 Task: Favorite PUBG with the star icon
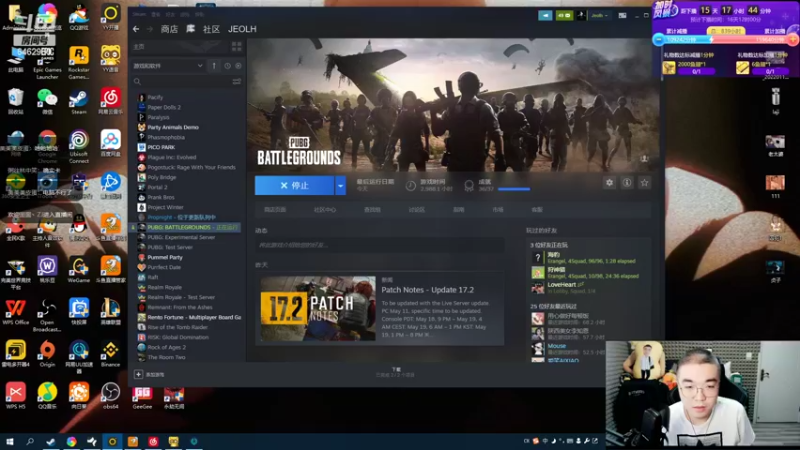click(x=644, y=183)
